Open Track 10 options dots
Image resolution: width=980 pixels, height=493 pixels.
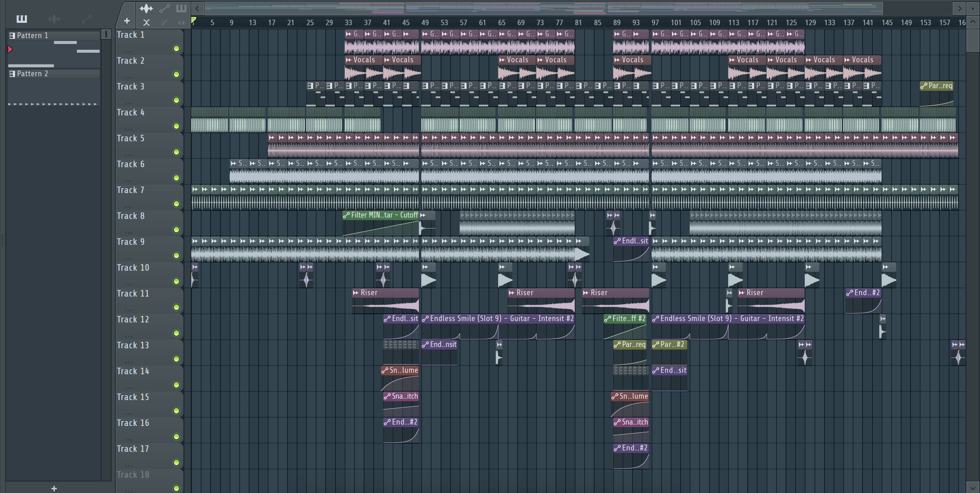click(x=129, y=284)
